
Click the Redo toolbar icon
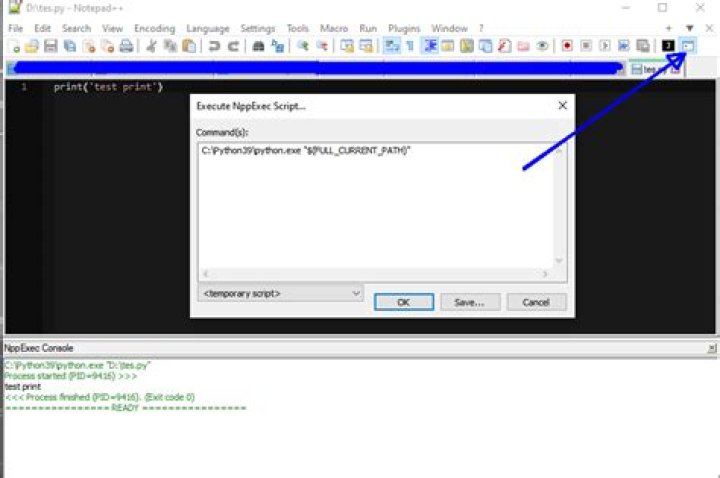coord(233,46)
